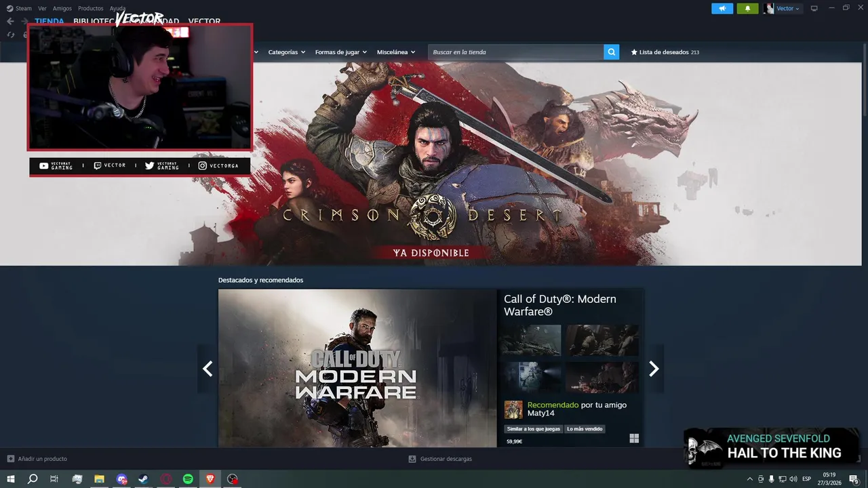Screen dimensions: 868x488
Task: Select the third Call of Duty screenshot thumbnail
Action: 531,377
